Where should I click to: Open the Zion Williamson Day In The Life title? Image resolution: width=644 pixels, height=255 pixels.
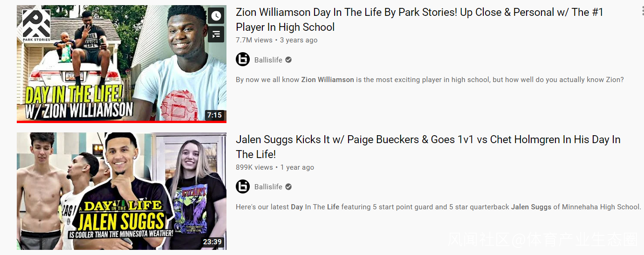point(419,20)
